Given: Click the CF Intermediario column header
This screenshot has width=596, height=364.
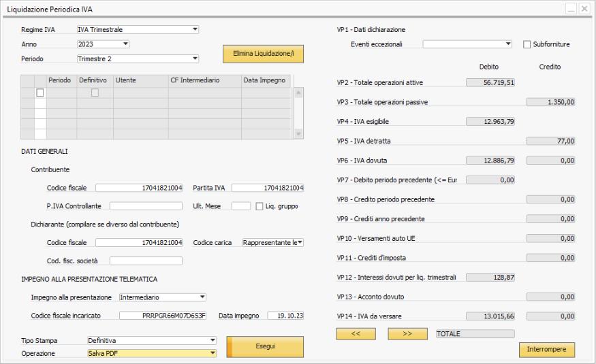Looking at the screenshot, I should click(x=205, y=80).
